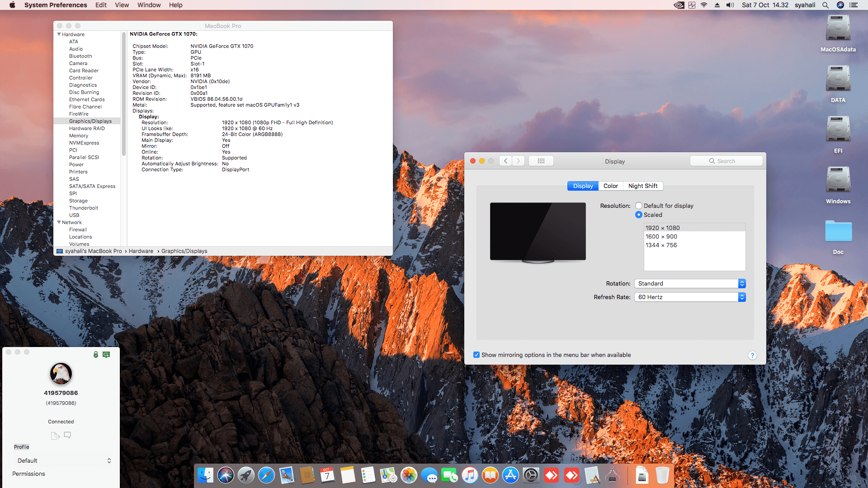Viewport: 868px width, 488px height.
Task: Select the Scaled resolution option
Action: click(639, 215)
